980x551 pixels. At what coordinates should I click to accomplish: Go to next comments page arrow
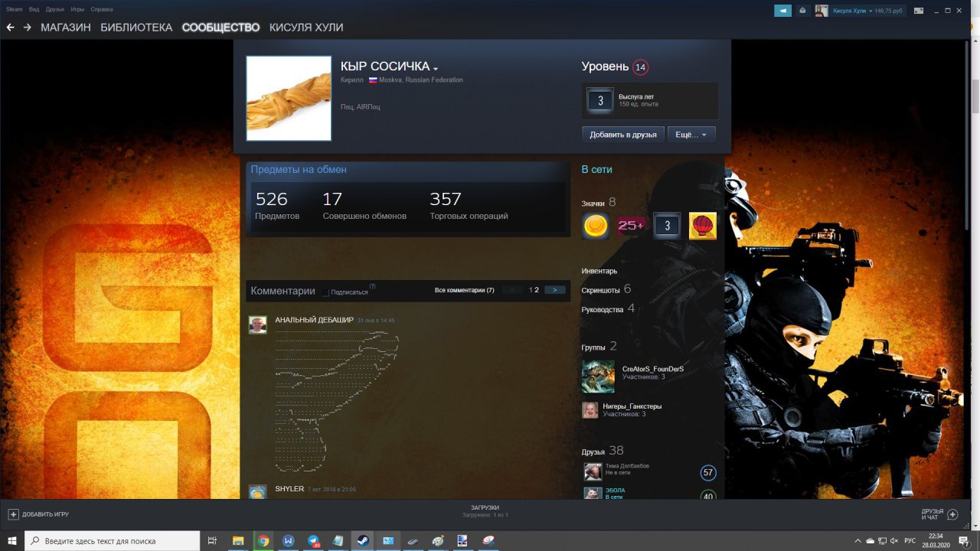[555, 290]
